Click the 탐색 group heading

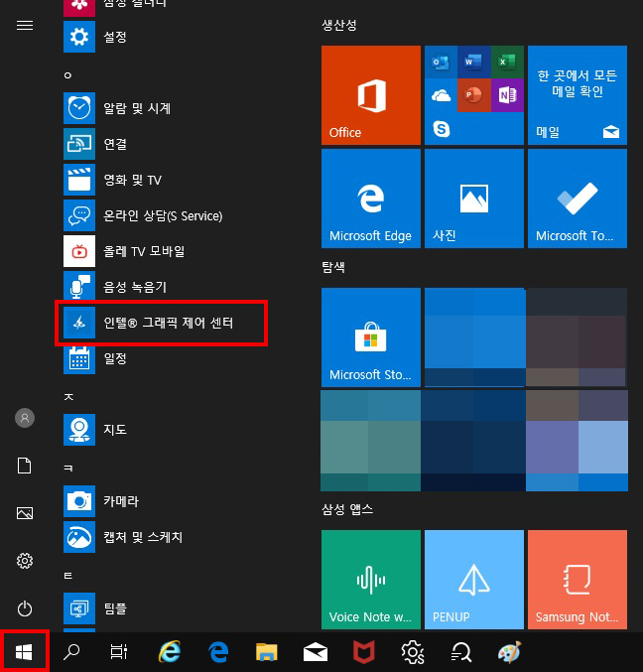pos(333,267)
